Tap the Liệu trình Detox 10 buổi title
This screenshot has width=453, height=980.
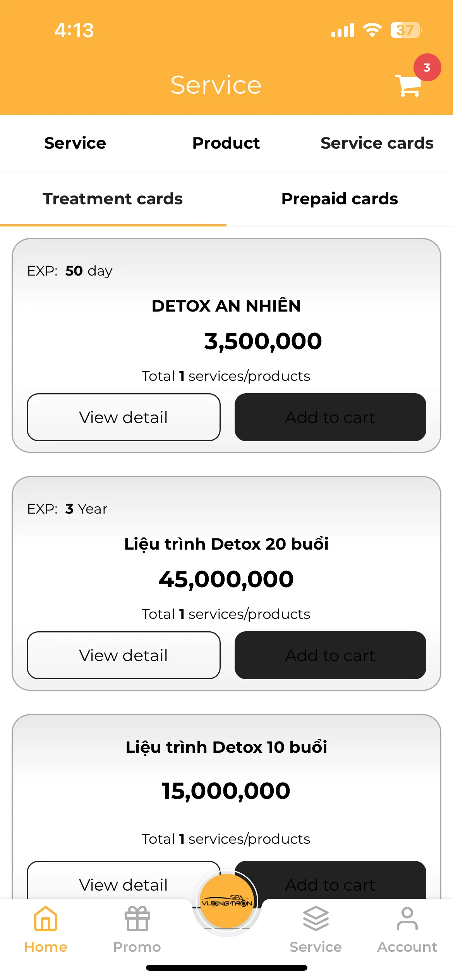point(226,747)
